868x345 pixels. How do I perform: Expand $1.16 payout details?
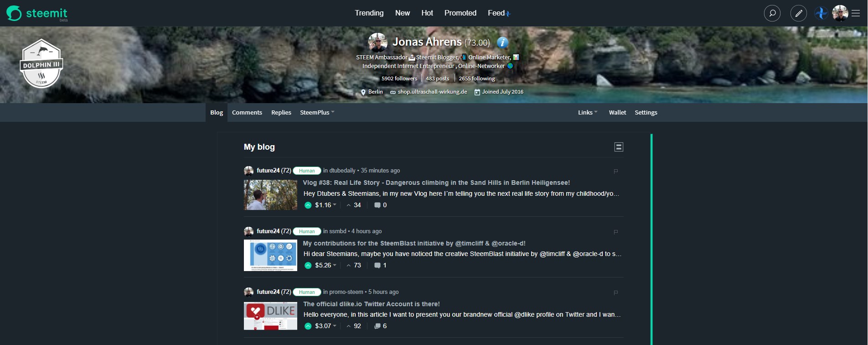325,205
